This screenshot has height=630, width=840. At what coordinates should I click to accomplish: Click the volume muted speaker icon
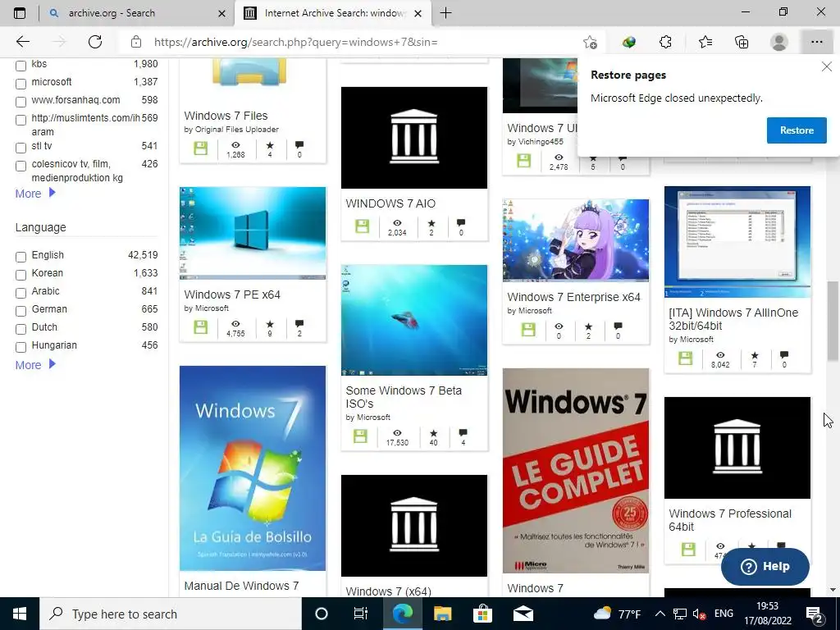(x=699, y=614)
